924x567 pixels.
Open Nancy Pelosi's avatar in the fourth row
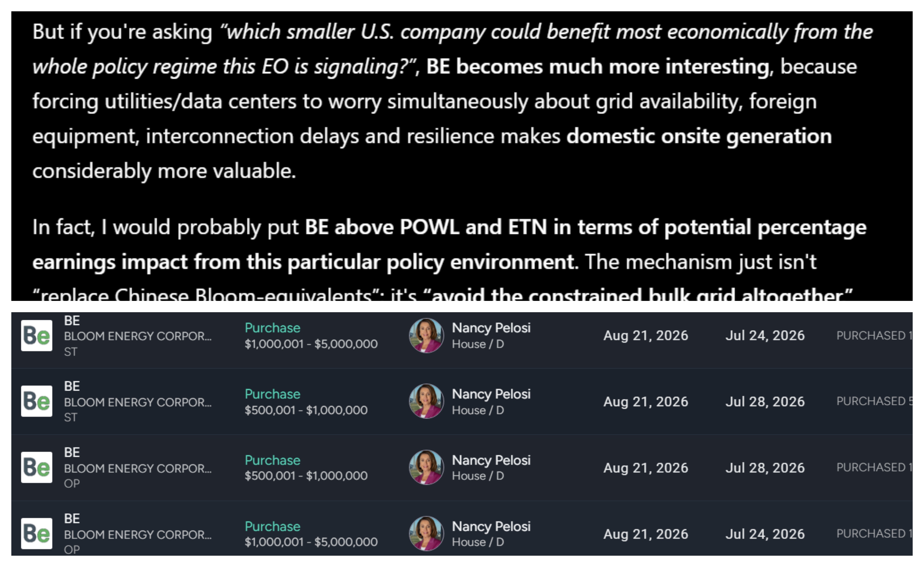coord(426,534)
